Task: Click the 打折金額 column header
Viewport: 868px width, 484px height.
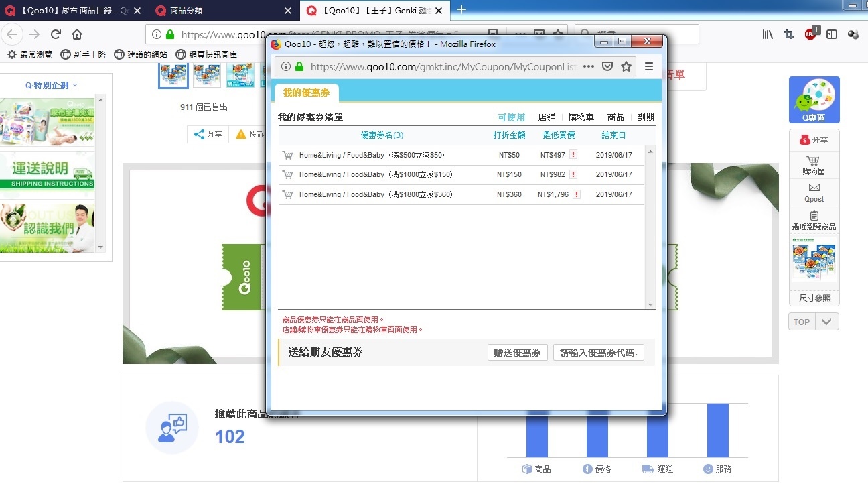Action: pos(509,135)
